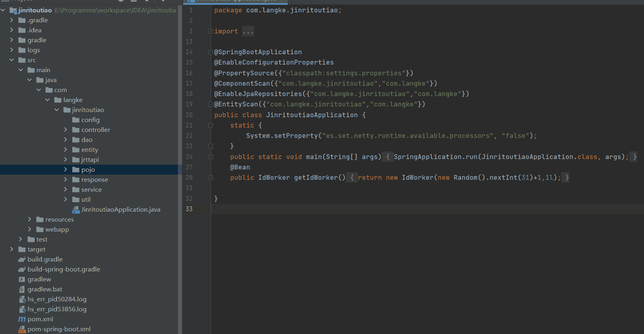The image size is (644, 334).
Task: Click the build-spring-boot.gradle file icon
Action: click(22, 269)
